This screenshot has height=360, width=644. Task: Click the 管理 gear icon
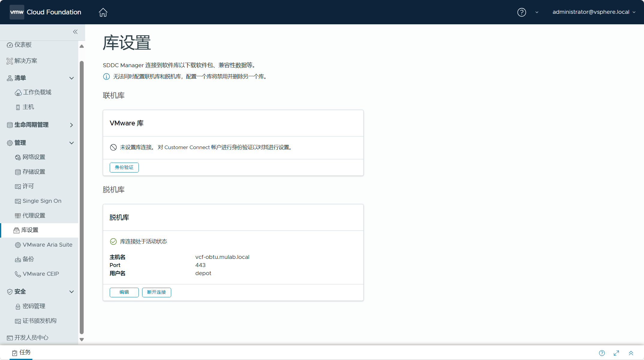point(10,143)
